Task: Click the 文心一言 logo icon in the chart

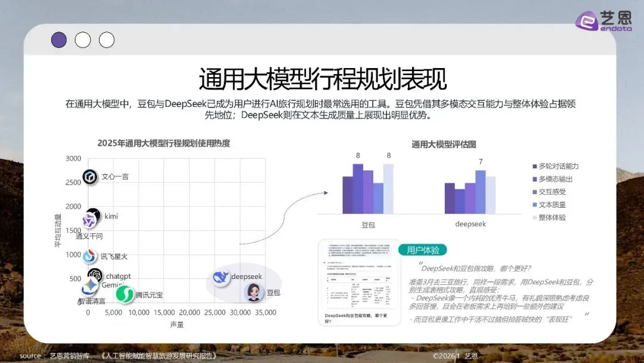Action: pyautogui.click(x=90, y=177)
